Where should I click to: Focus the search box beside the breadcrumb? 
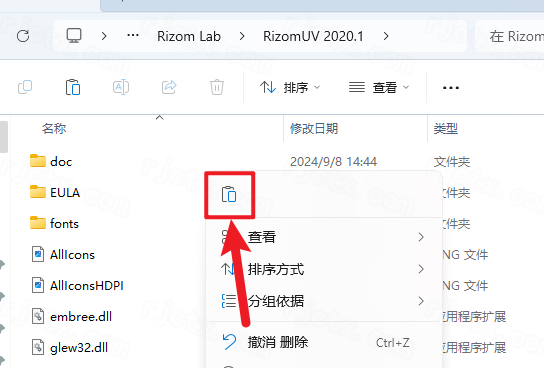[x=509, y=36]
